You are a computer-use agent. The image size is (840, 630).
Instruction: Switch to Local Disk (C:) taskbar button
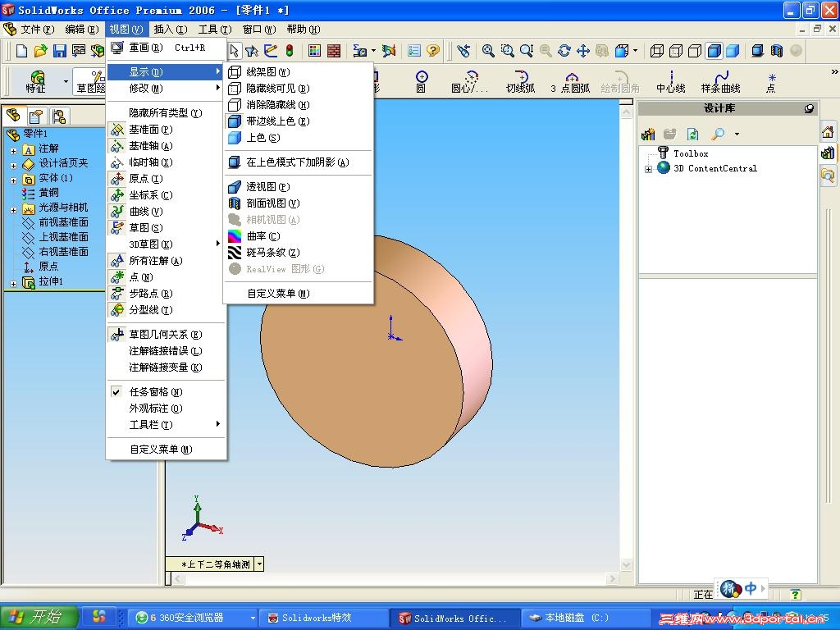tap(585, 618)
